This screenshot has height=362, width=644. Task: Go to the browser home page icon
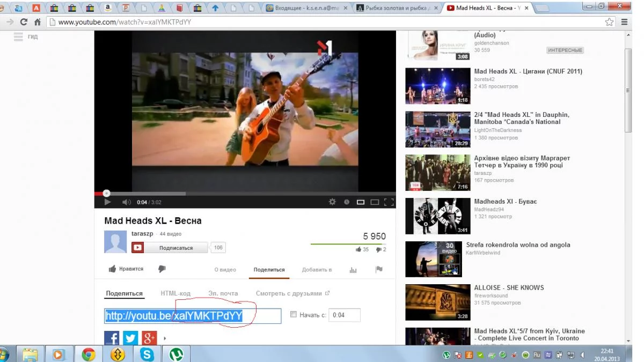click(37, 22)
